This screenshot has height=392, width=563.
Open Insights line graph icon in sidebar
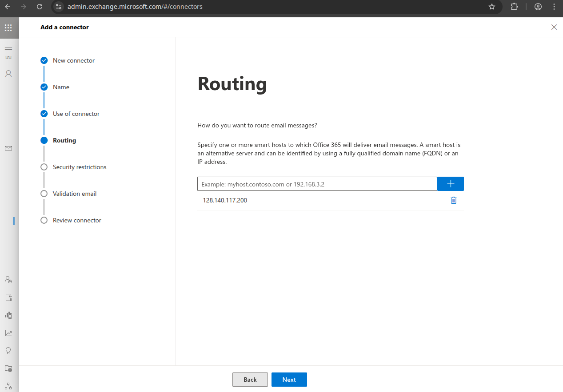pos(8,333)
